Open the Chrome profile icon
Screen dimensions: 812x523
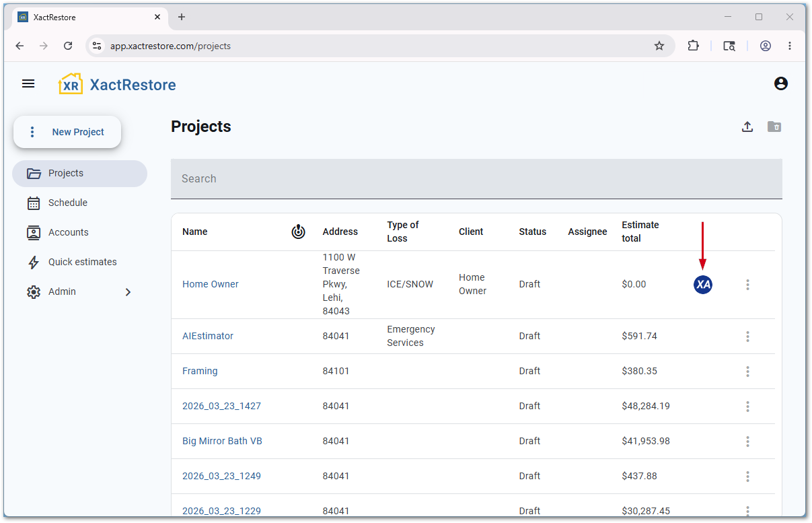tap(766, 46)
